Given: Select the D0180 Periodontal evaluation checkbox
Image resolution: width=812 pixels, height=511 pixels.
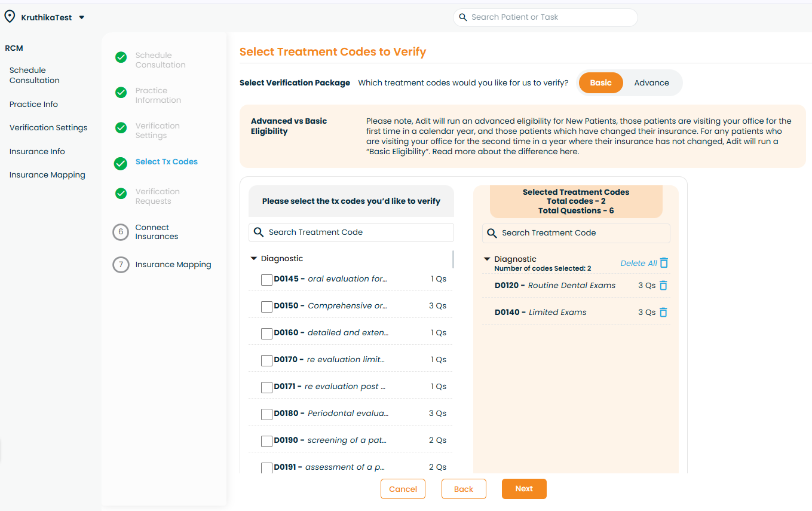Looking at the screenshot, I should pyautogui.click(x=267, y=414).
